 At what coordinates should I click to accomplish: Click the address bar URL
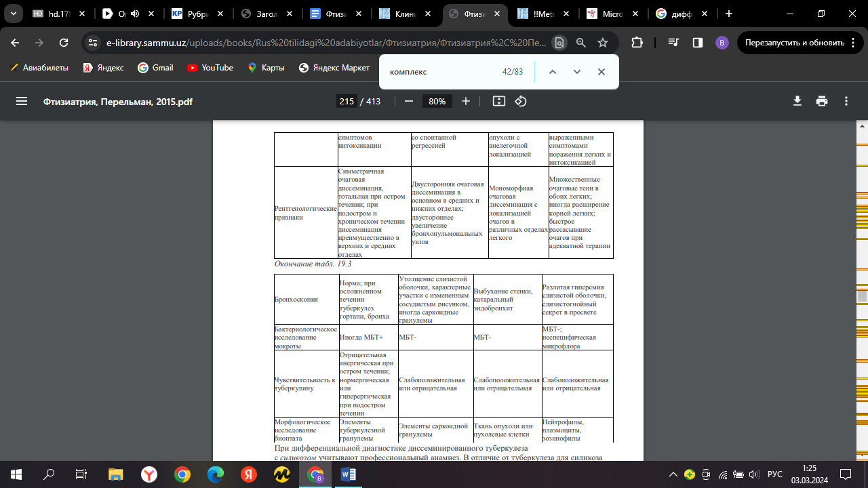pyautogui.click(x=325, y=42)
